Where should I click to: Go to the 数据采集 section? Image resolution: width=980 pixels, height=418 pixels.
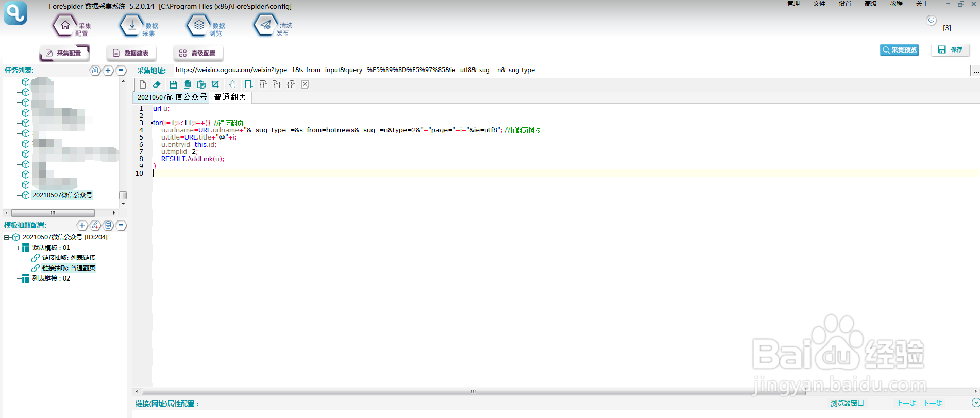[139, 26]
